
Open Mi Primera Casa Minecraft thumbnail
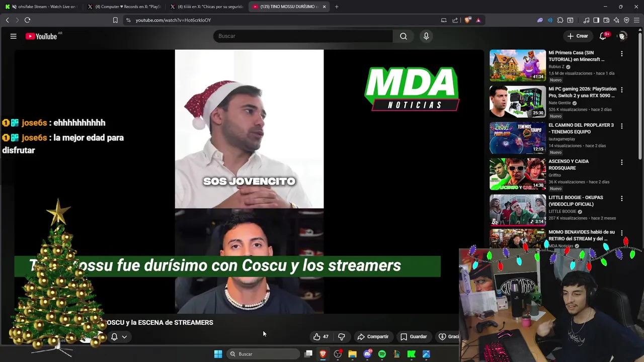pyautogui.click(x=518, y=65)
